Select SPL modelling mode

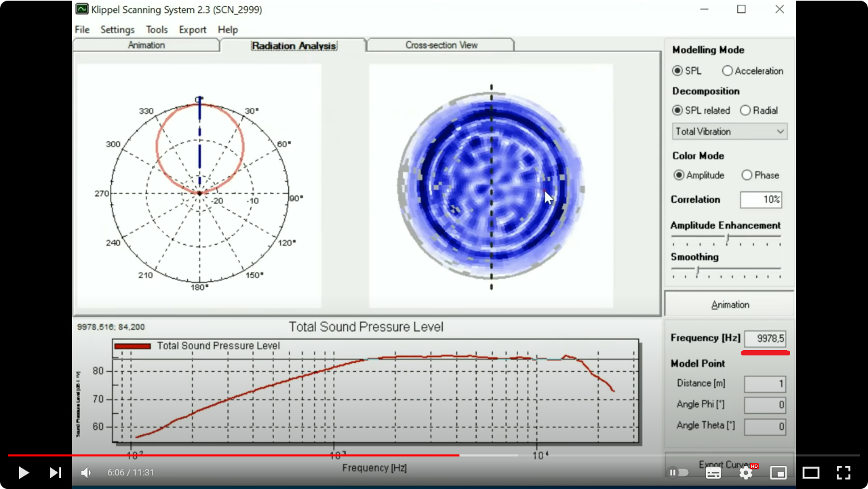point(687,71)
